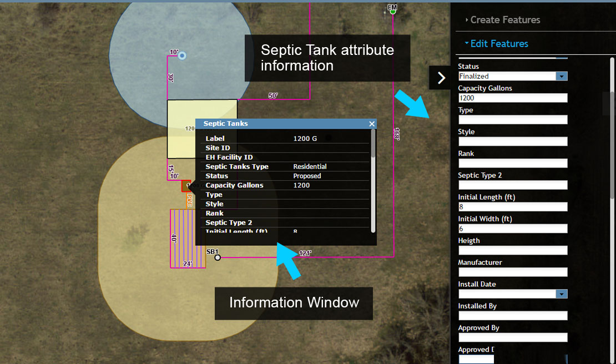Viewport: 616px width, 364px height.
Task: Click the Approved By input field
Action: pyautogui.click(x=512, y=337)
